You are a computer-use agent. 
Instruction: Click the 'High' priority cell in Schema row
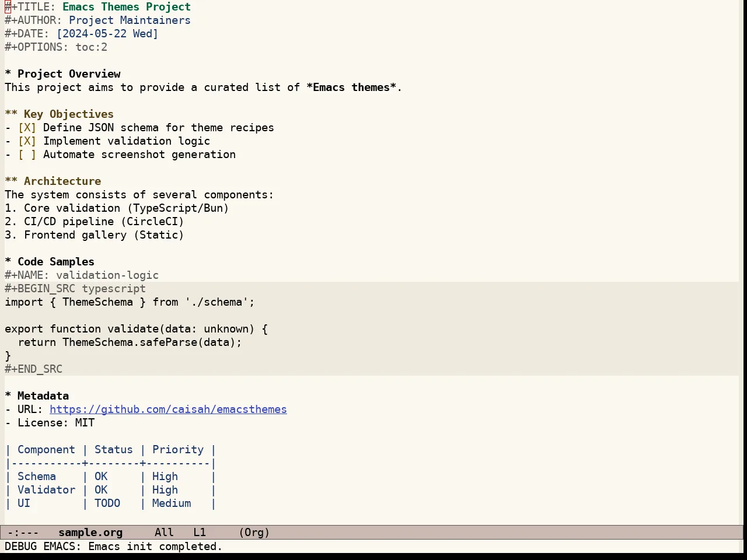point(165,477)
